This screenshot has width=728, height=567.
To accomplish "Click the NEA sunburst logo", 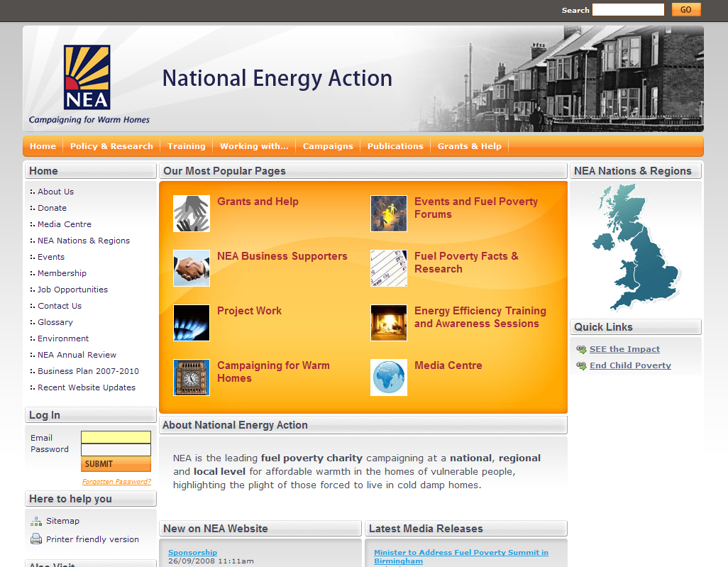I will click(x=87, y=77).
